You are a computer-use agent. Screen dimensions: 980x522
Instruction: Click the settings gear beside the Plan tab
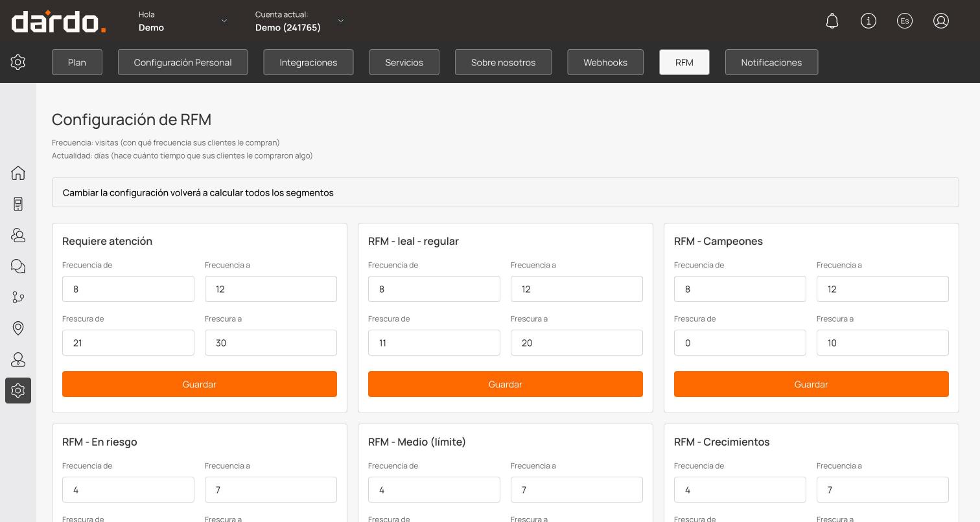click(x=18, y=62)
